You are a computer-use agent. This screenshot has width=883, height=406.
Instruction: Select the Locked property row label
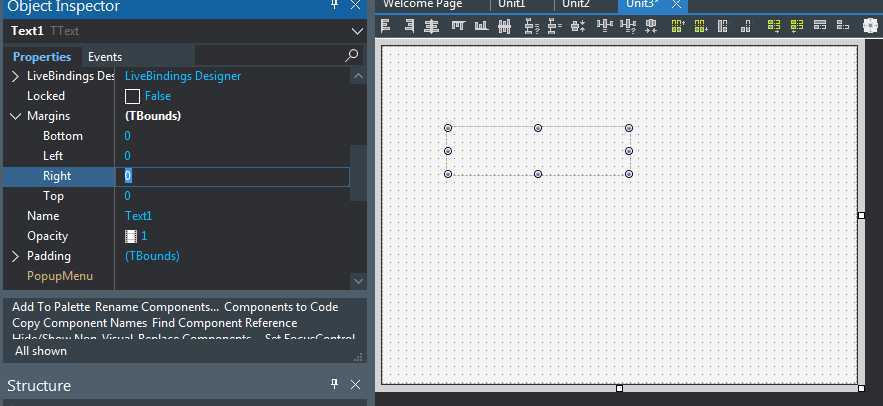tap(46, 96)
